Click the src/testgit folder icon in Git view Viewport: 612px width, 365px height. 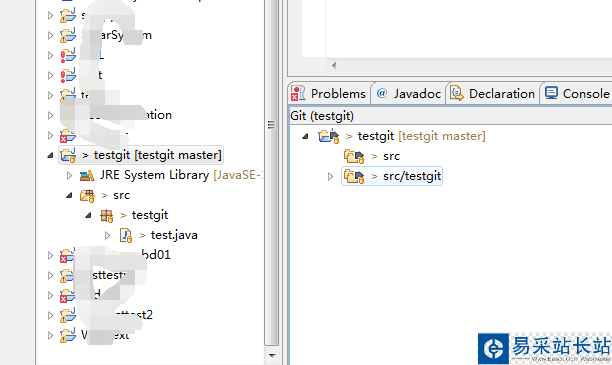pos(354,176)
